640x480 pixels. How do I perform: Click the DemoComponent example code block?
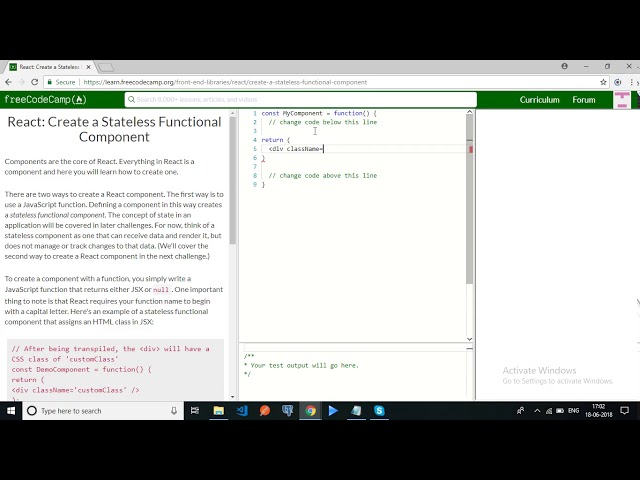(x=116, y=369)
